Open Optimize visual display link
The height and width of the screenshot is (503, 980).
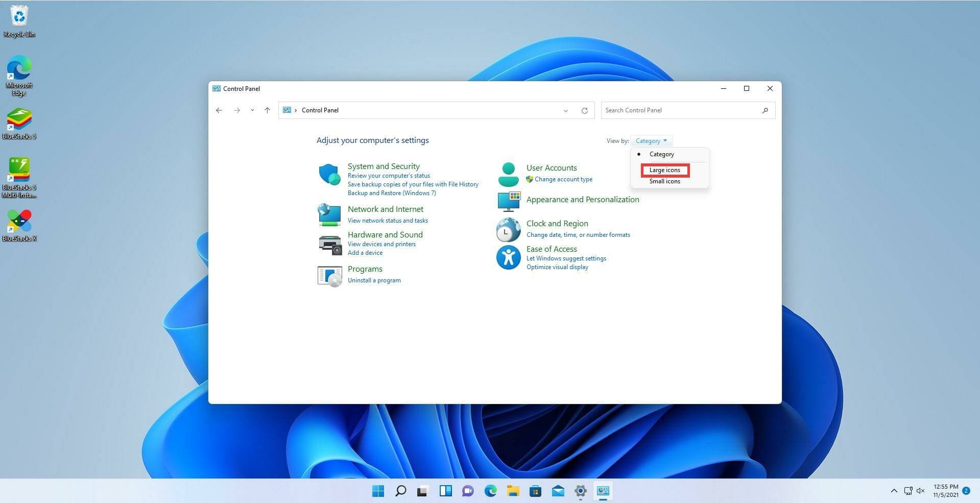[557, 267]
